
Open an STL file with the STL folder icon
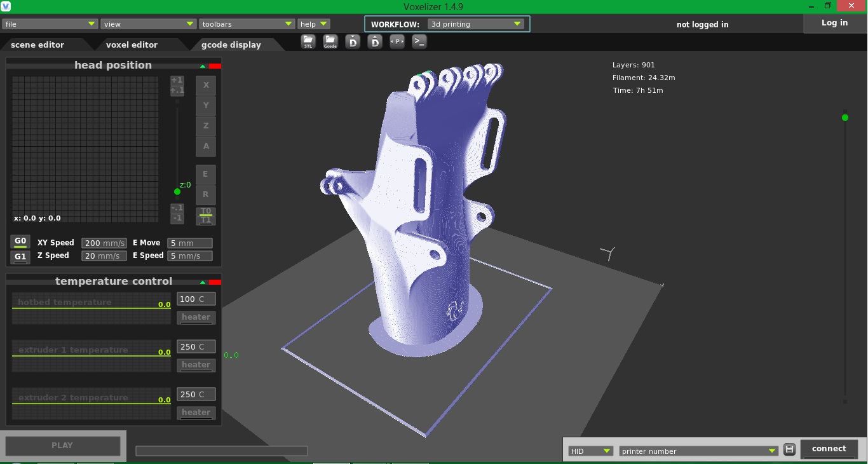click(x=309, y=42)
